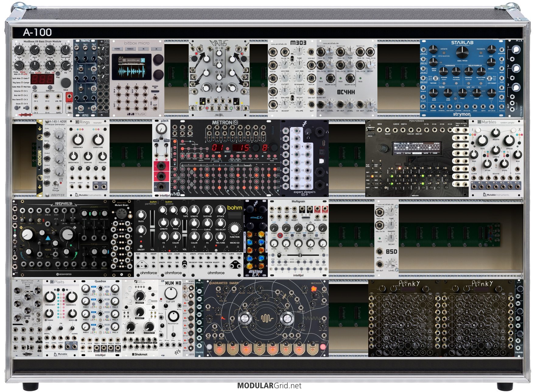
Task: Click the red record button on Multigrain
Action: pyautogui.click(x=280, y=235)
